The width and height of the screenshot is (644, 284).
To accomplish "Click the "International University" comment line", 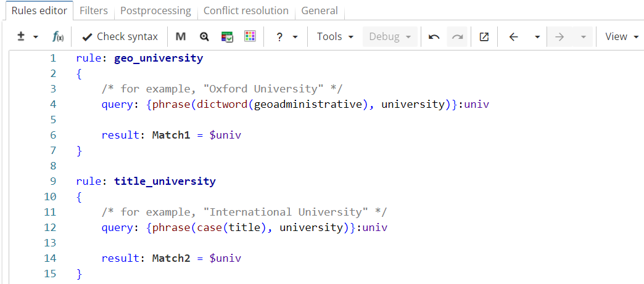I will (x=244, y=212).
